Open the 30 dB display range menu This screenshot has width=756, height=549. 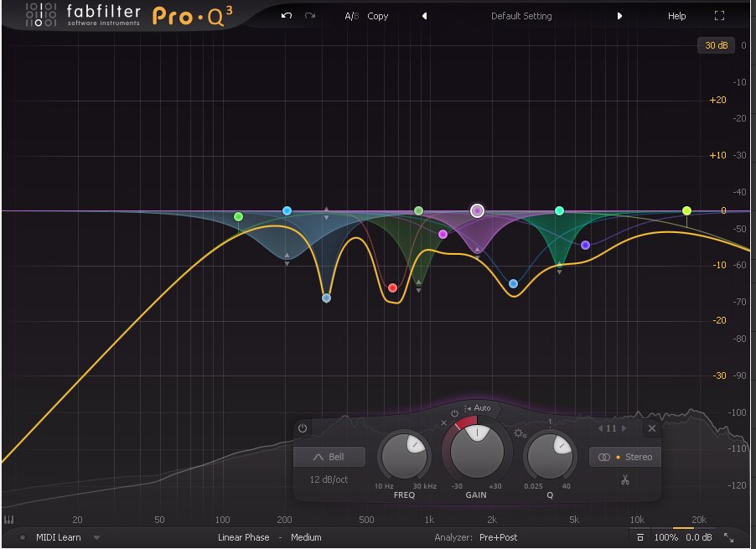click(716, 45)
